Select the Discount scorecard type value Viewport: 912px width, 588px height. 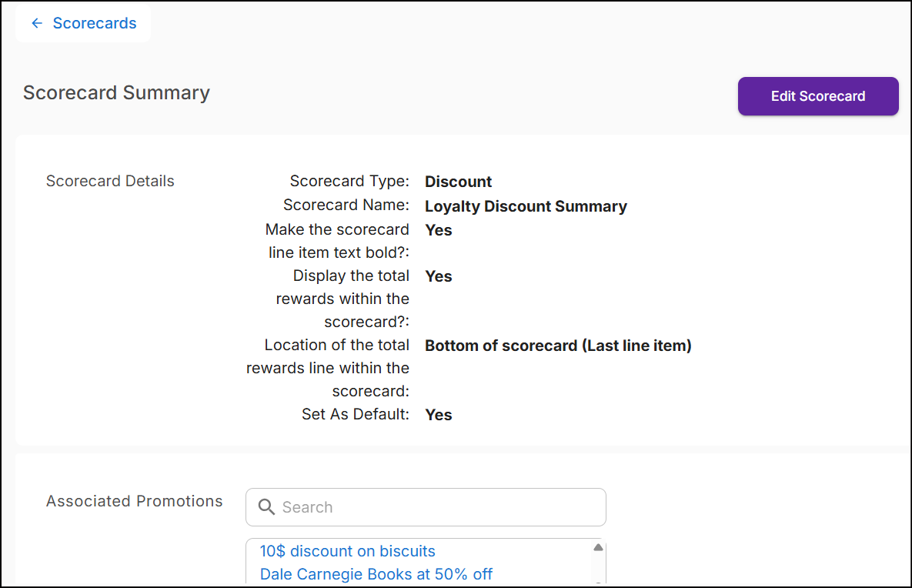coord(458,182)
